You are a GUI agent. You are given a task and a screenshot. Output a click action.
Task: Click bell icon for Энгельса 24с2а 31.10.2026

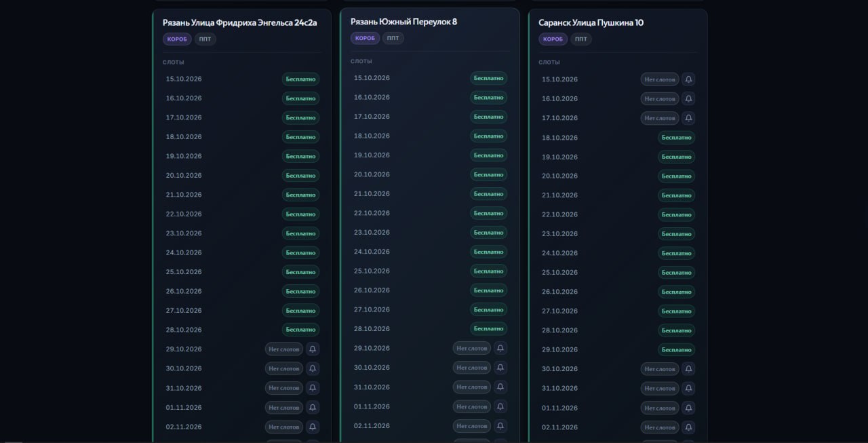(313, 388)
